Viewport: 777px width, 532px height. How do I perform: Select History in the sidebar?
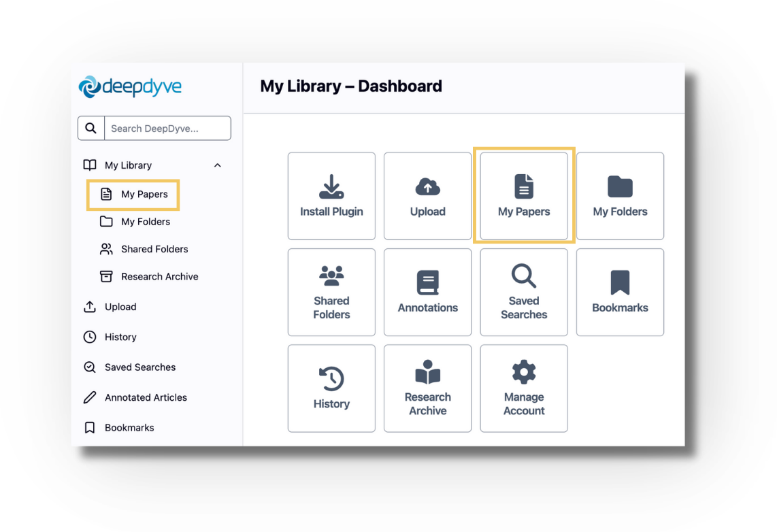tap(120, 337)
